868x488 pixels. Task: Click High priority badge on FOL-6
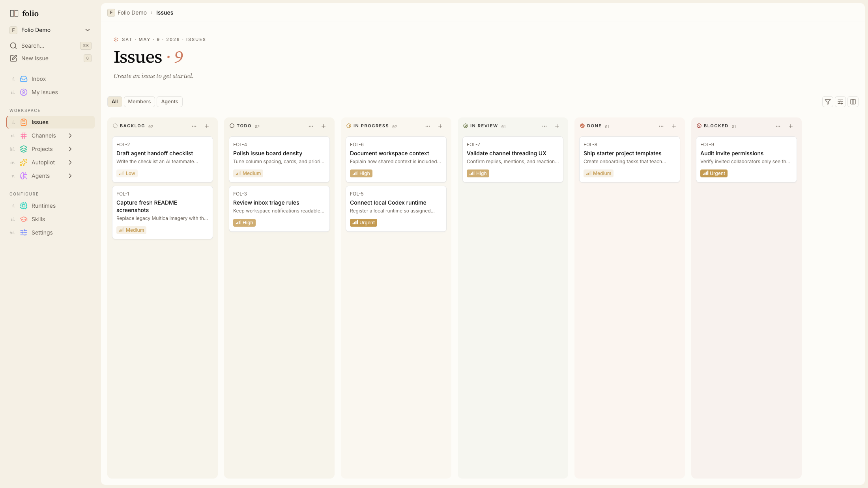361,173
